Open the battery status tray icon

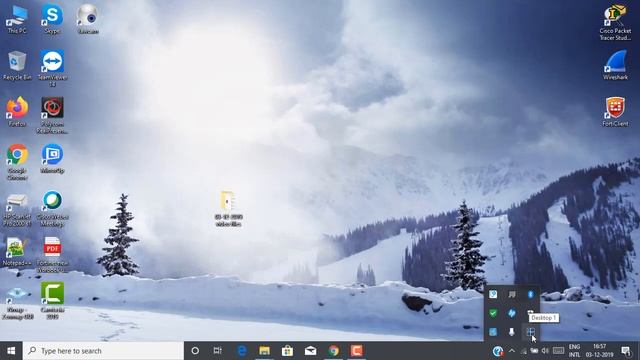534,351
